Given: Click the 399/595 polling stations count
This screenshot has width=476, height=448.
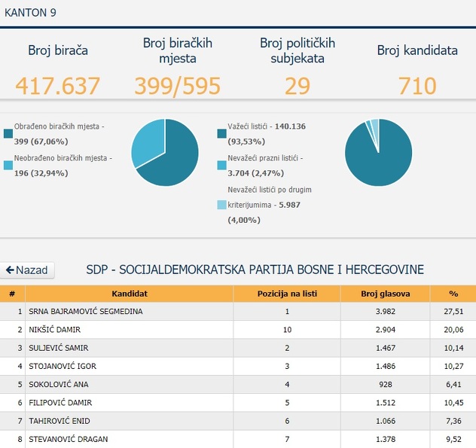Looking at the screenshot, I should coord(177,86).
